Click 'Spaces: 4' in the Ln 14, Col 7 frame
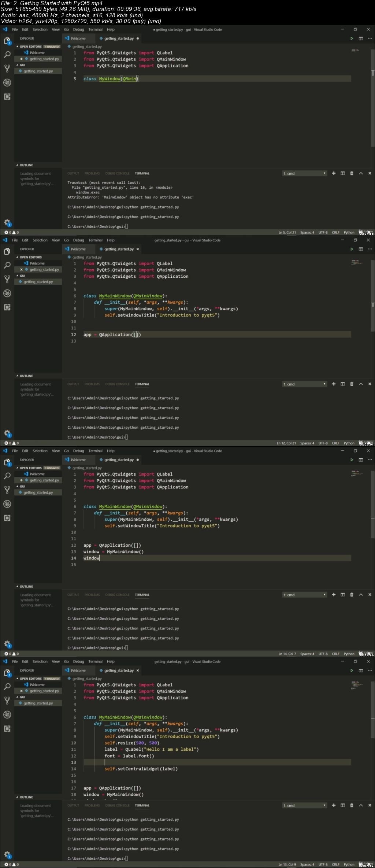 click(x=307, y=654)
